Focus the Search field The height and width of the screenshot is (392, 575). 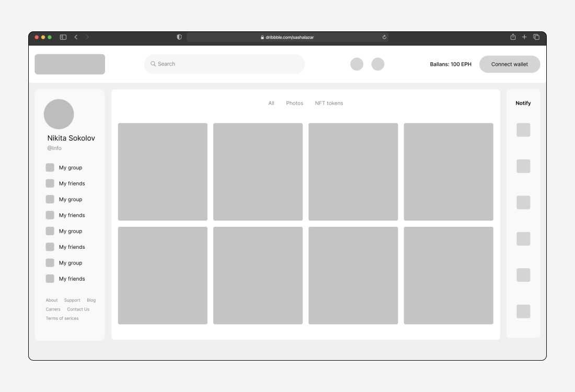224,64
